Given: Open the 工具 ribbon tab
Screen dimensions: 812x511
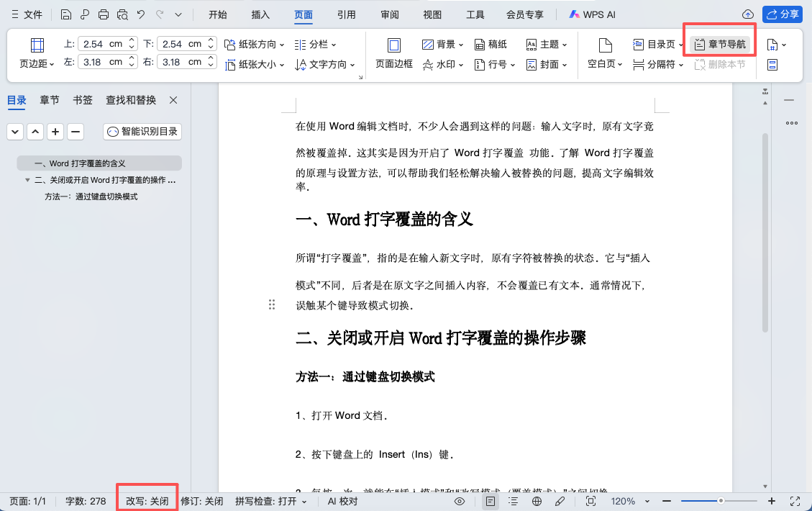Looking at the screenshot, I should 475,14.
